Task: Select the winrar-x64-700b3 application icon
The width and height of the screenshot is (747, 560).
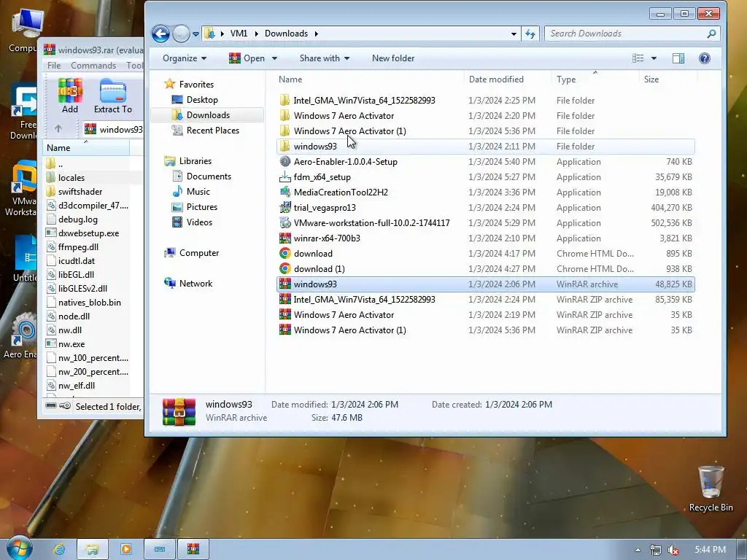Action: 285,238
